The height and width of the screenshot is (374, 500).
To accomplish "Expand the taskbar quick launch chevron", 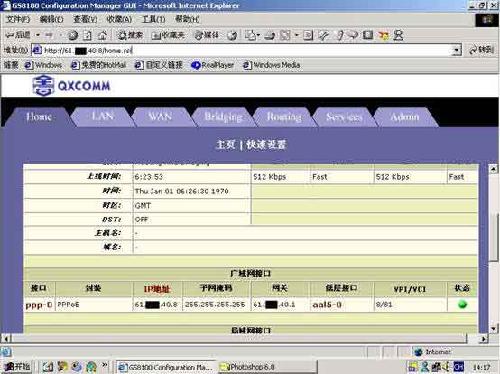I will pos(105,365).
